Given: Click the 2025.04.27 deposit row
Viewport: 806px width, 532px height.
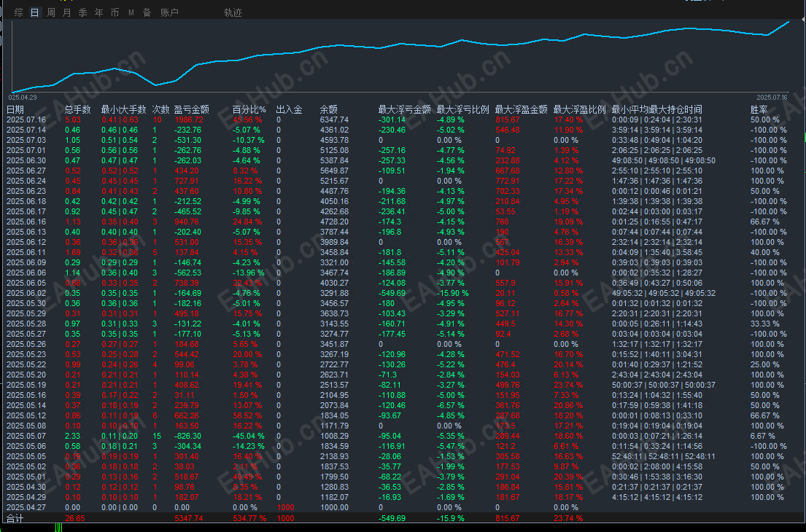Looking at the screenshot, I should [403, 507].
